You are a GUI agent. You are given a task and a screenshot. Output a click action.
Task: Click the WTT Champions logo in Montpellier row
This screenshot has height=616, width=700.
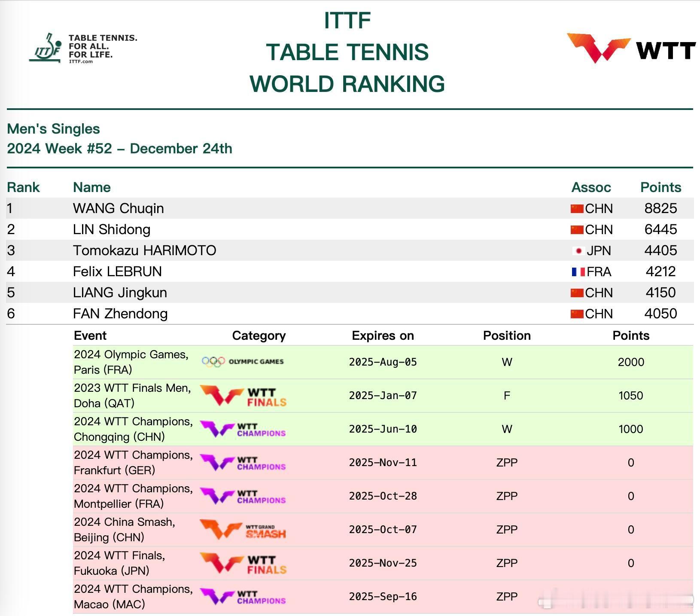tap(243, 496)
